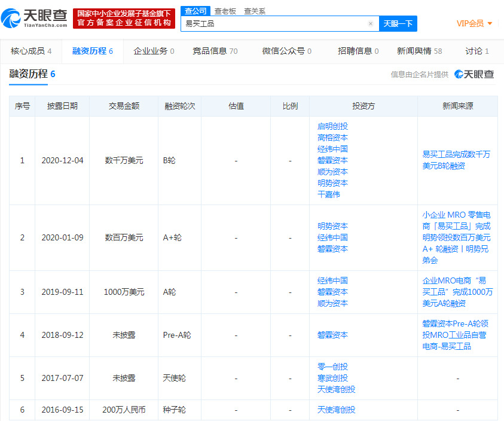Select the 查公司 search tab
Image resolution: width=504 pixels, height=421 pixels.
point(196,11)
